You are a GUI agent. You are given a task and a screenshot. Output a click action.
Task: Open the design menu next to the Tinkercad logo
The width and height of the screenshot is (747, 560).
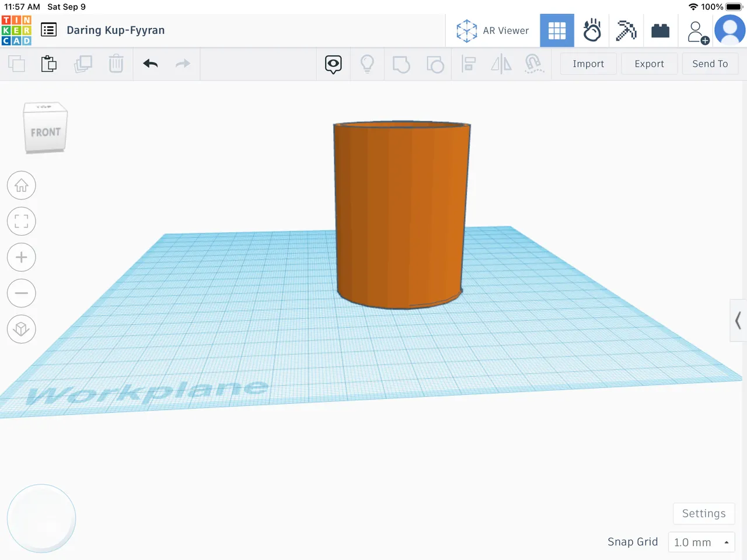coord(49,30)
